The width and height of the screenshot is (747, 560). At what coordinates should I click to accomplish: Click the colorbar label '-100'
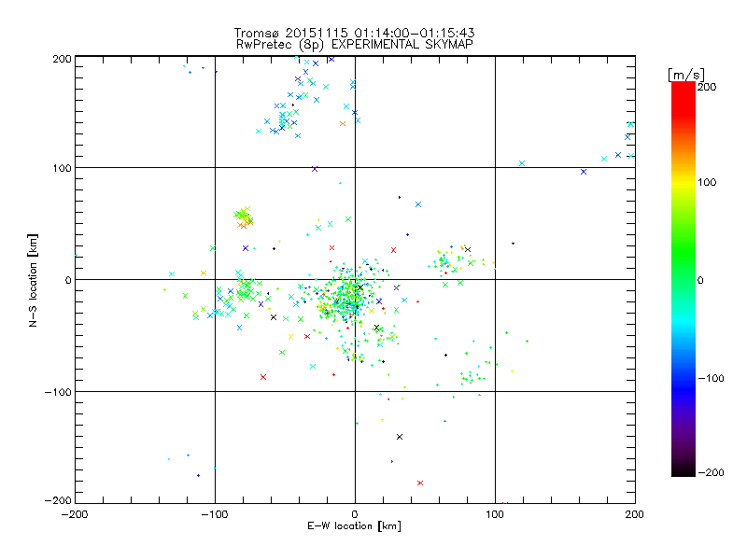coord(711,378)
